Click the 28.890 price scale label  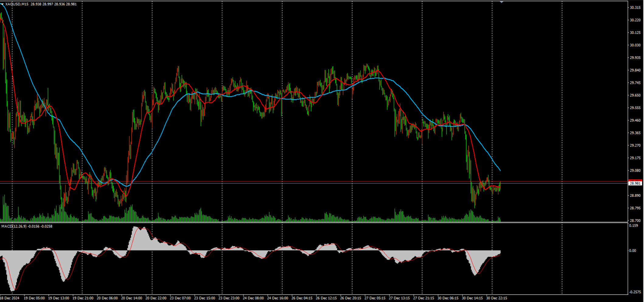(x=635, y=196)
